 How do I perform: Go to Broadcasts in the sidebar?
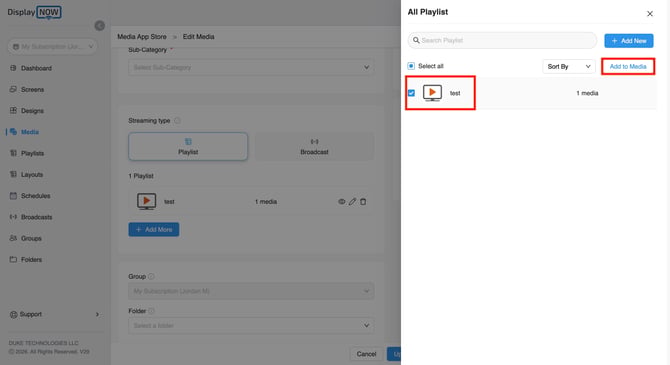[36, 217]
